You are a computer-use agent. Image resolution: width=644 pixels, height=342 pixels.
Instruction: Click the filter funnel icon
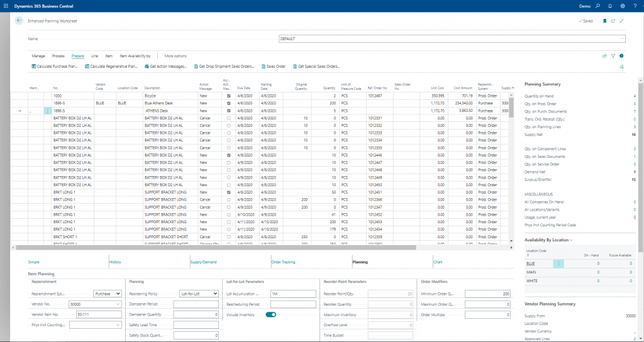pyautogui.click(x=613, y=56)
